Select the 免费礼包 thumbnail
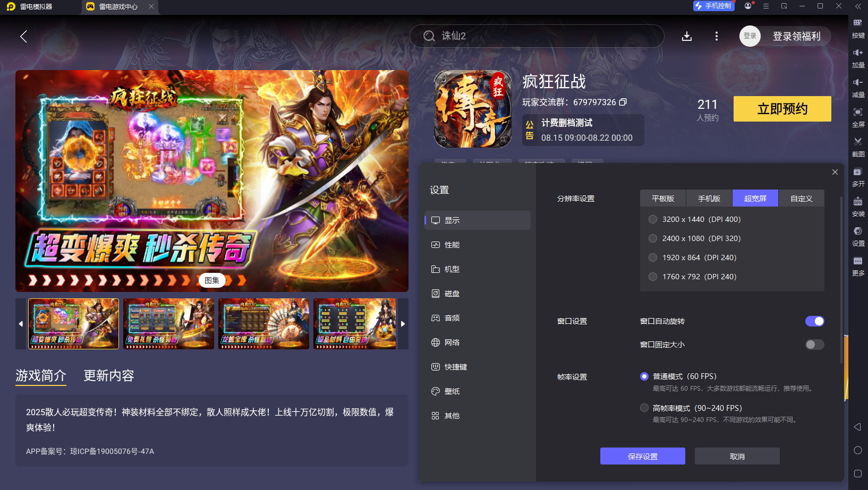This screenshot has height=490, width=868. [168, 324]
